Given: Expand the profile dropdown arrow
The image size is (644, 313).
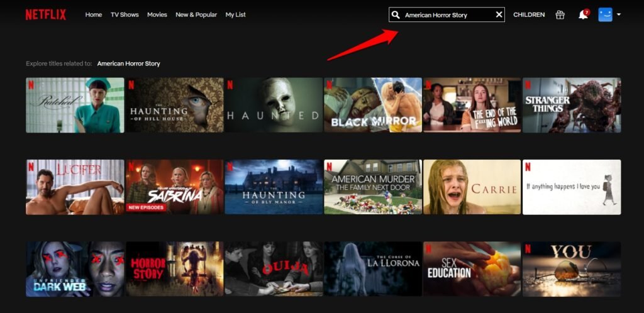Looking at the screenshot, I should (619, 14).
